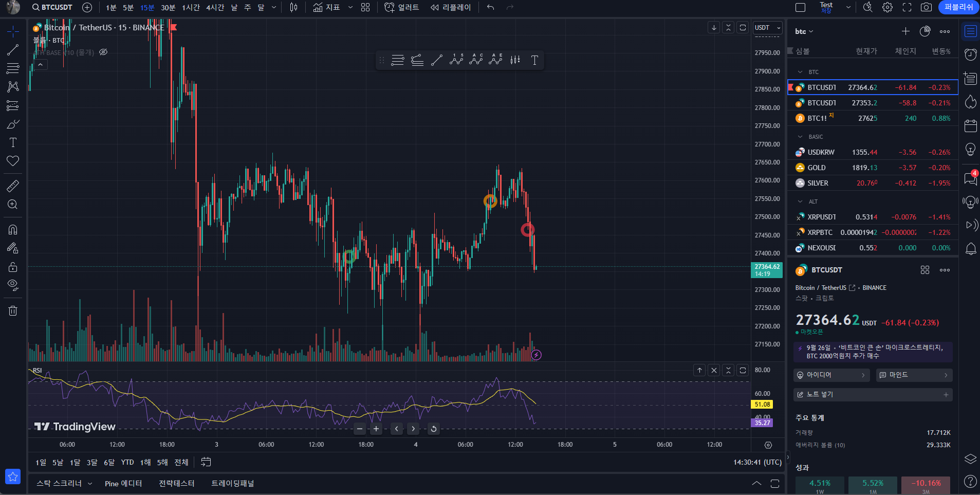Open the 아이디어 ideas button
Screen dimensions: 980x495
point(831,375)
